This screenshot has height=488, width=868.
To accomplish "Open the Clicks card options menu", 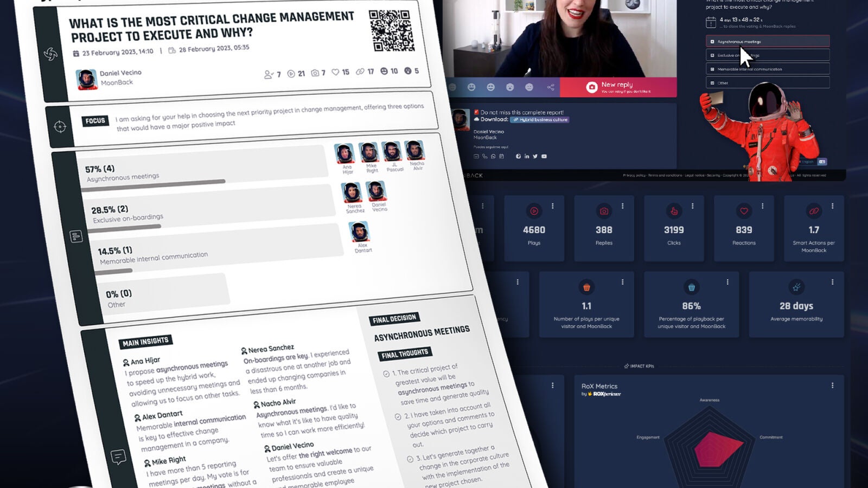I will click(x=693, y=206).
